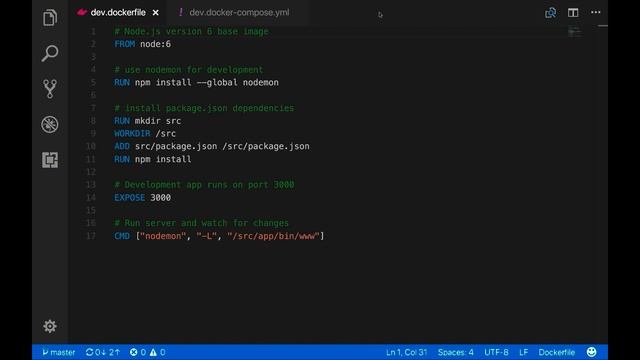
Task: Open the warnings count in status bar
Action: point(157,352)
